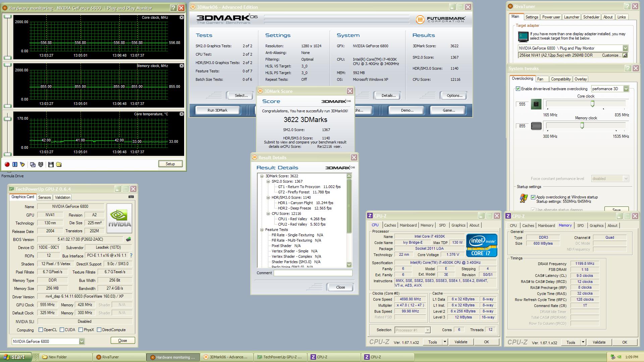Image resolution: width=644 pixels, height=362 pixels.
Task: Click the Hardware monitoring help question mark
Action: pos(173,8)
